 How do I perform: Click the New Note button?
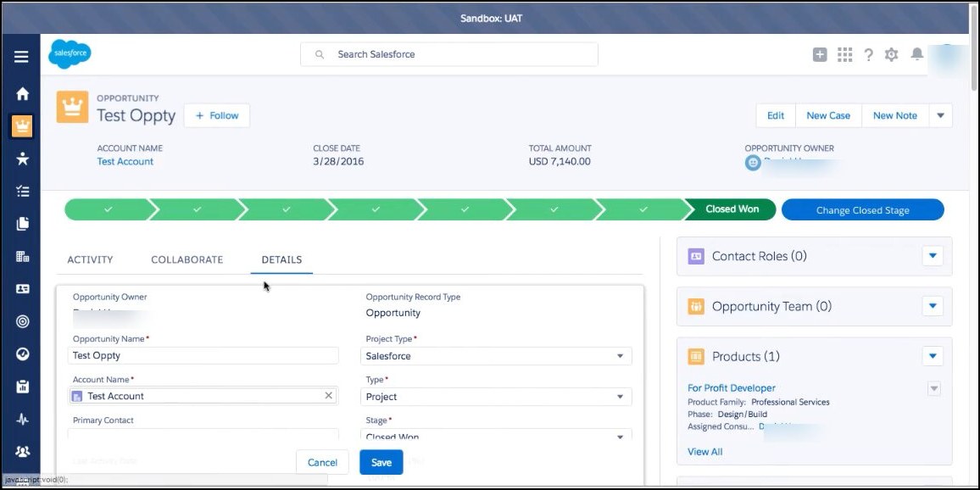pos(895,115)
